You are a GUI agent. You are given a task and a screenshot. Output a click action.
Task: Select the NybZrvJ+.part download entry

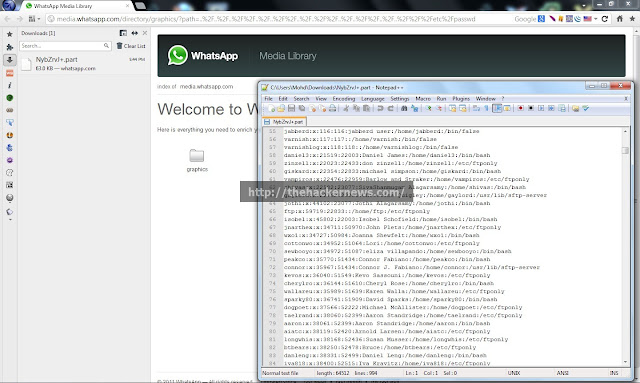pyautogui.click(x=84, y=64)
